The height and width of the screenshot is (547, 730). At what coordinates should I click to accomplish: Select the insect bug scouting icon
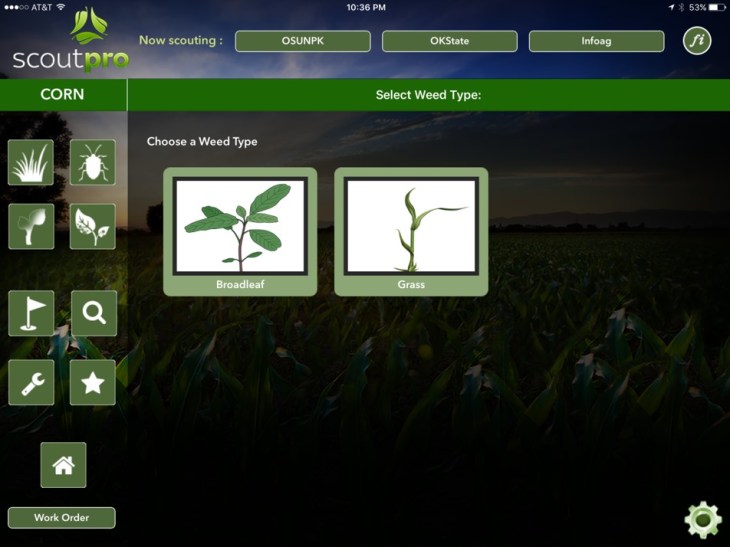coord(93,162)
